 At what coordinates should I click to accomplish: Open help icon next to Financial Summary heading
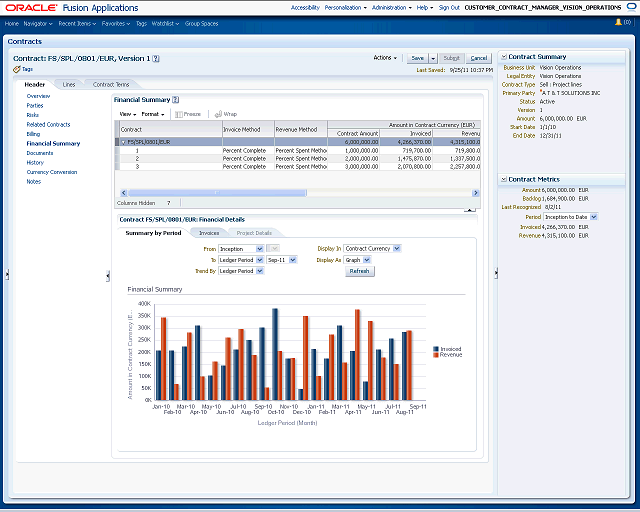(176, 100)
